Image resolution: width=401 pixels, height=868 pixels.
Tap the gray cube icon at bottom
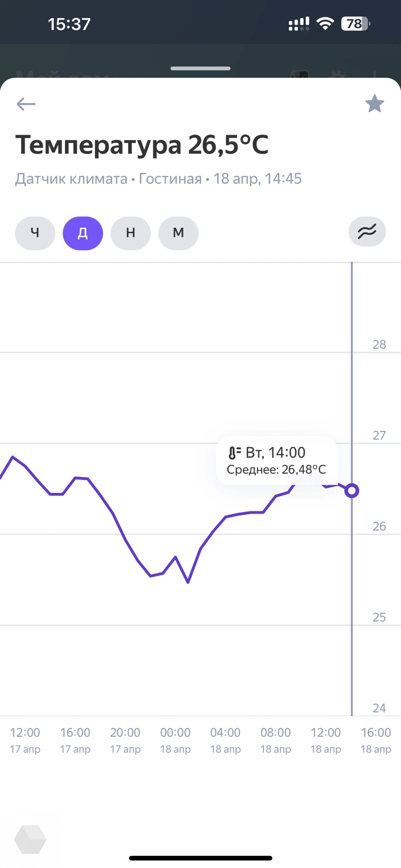tap(30, 839)
